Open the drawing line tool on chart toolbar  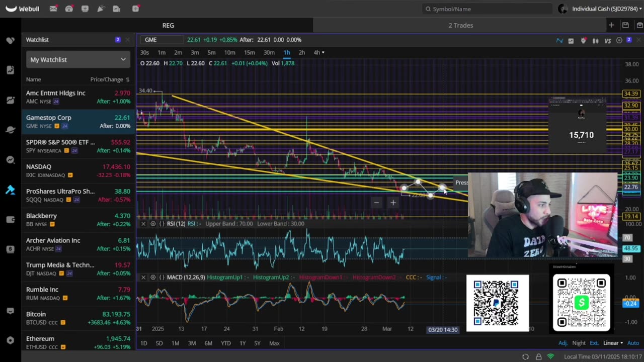pos(559,41)
